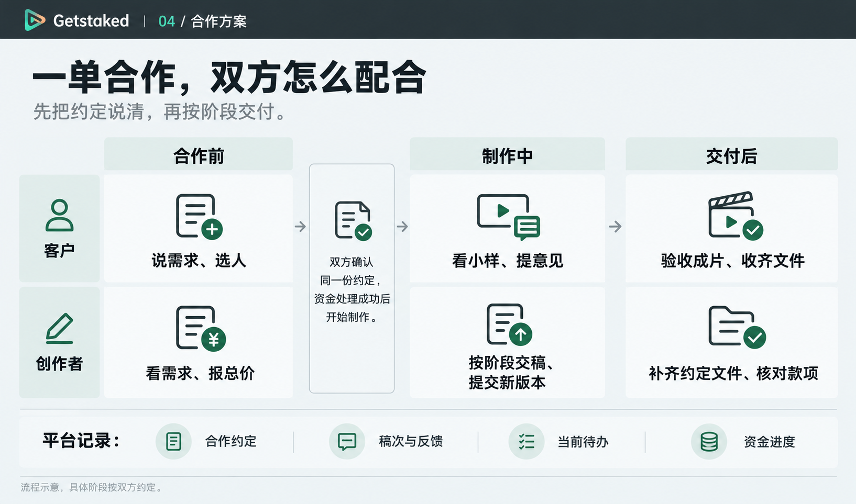This screenshot has height=504, width=856.
Task: Click the 客户 row label
Action: click(x=59, y=251)
